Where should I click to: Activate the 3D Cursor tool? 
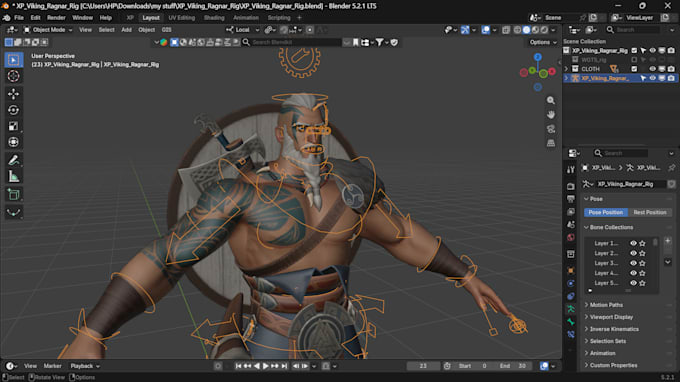coord(13,76)
